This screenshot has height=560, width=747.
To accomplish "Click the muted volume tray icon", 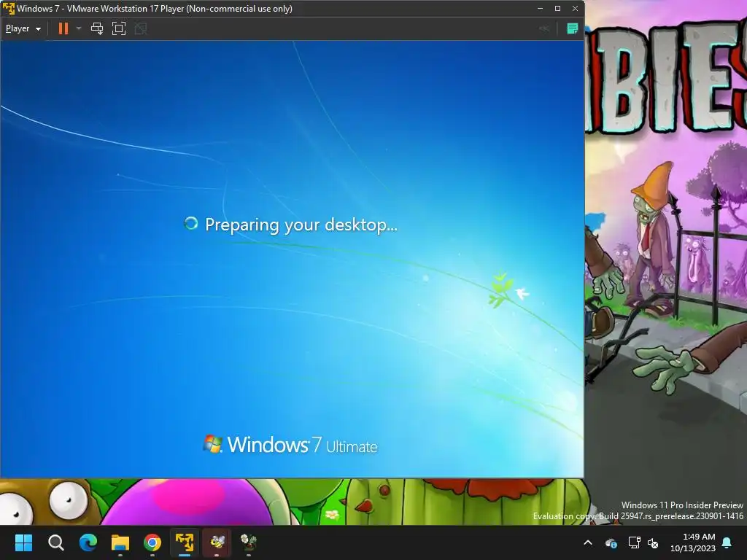I will point(653,542).
